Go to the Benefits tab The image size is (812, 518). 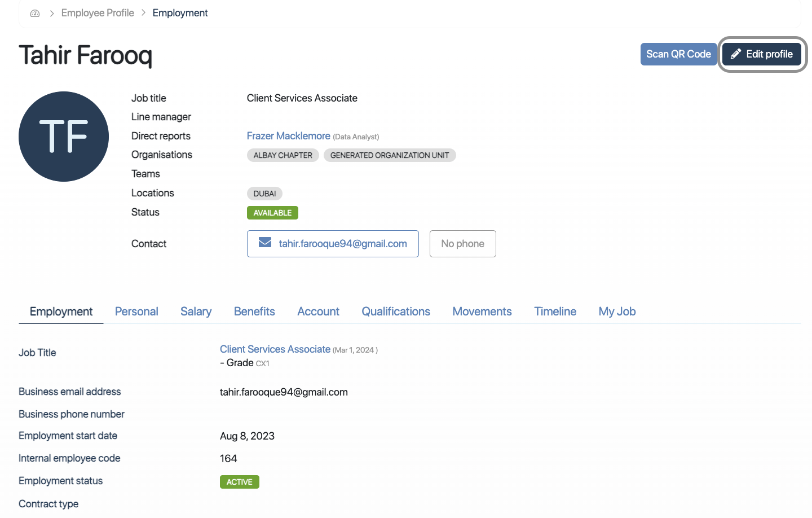[254, 311]
